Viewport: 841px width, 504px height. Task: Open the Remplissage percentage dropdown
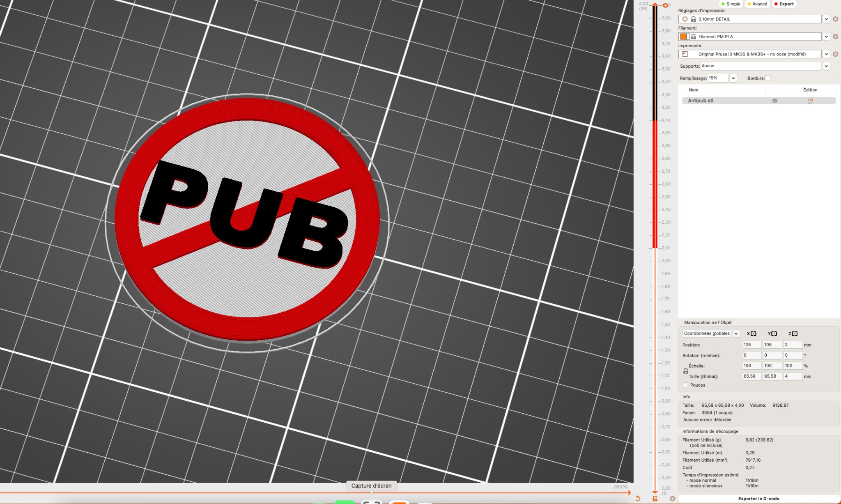click(733, 78)
